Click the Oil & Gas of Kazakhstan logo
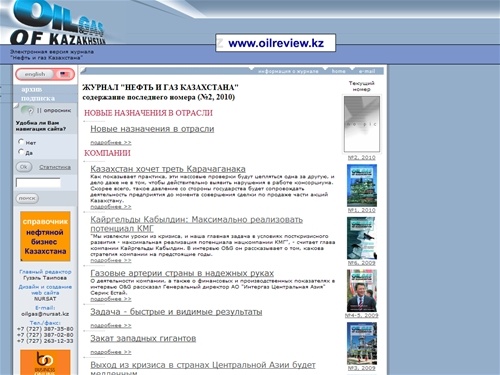The width and height of the screenshot is (500, 375). [x=57, y=23]
